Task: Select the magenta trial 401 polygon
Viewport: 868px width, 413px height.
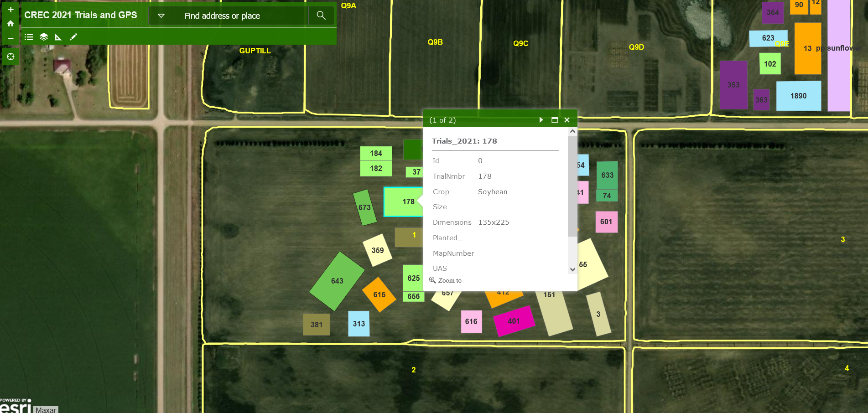Action: [514, 320]
